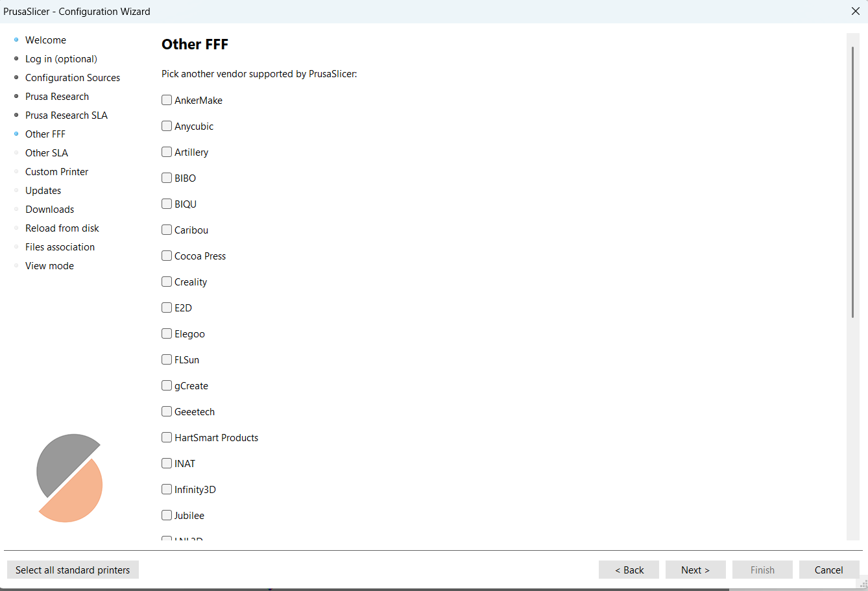Check the Creality vendor option
Screen dimensions: 868x591
click(167, 282)
